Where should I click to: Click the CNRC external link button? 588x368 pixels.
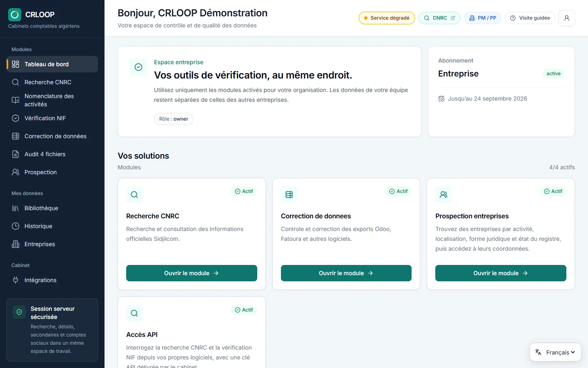439,18
